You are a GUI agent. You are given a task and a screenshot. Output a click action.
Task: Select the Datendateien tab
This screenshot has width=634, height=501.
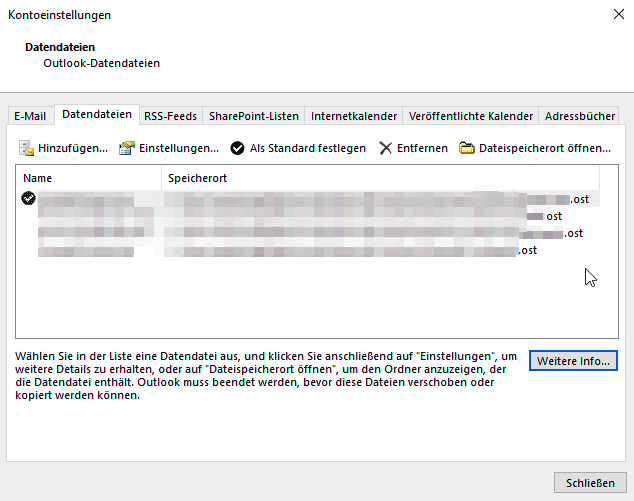96,115
